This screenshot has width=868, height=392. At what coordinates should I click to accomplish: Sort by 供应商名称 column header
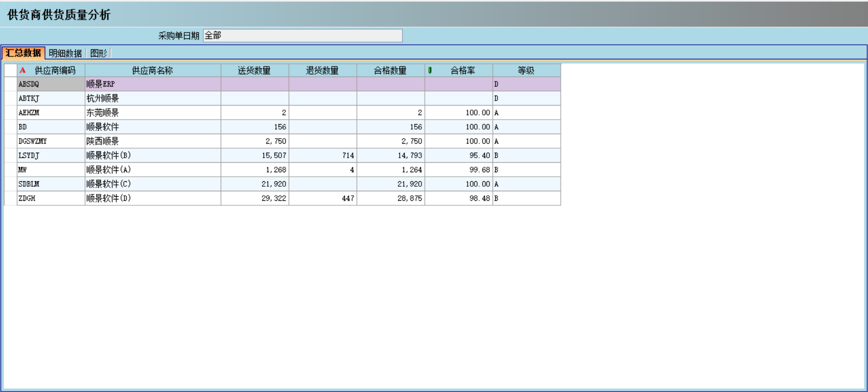(153, 70)
